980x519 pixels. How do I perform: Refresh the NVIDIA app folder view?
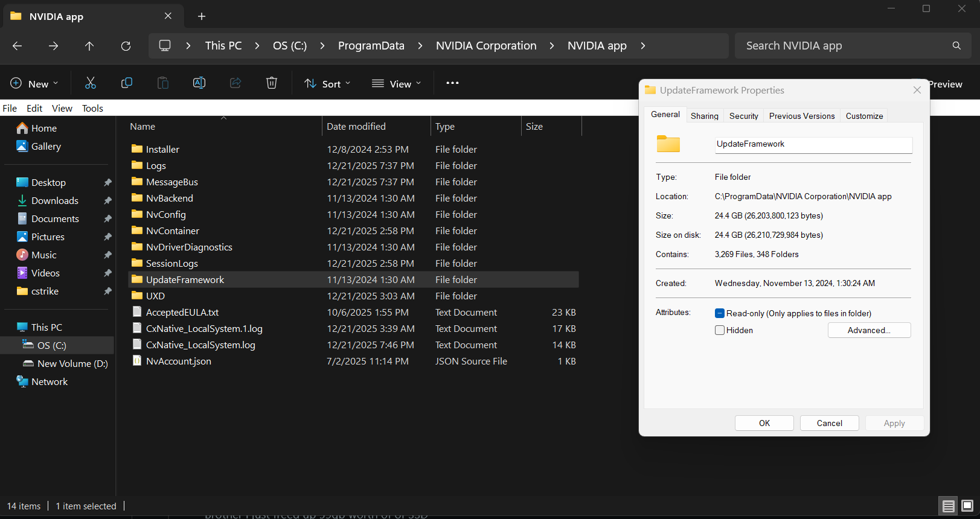click(126, 46)
